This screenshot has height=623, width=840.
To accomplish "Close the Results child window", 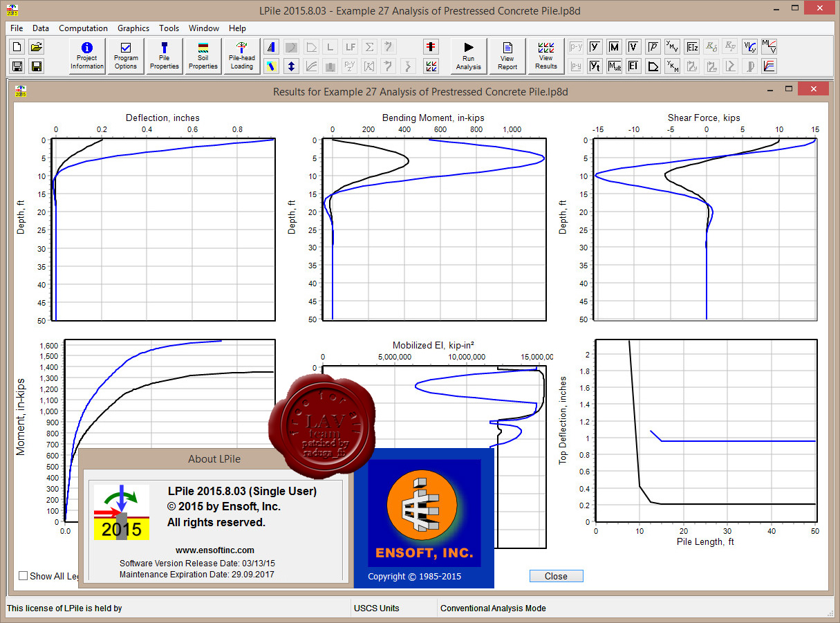I will point(813,90).
